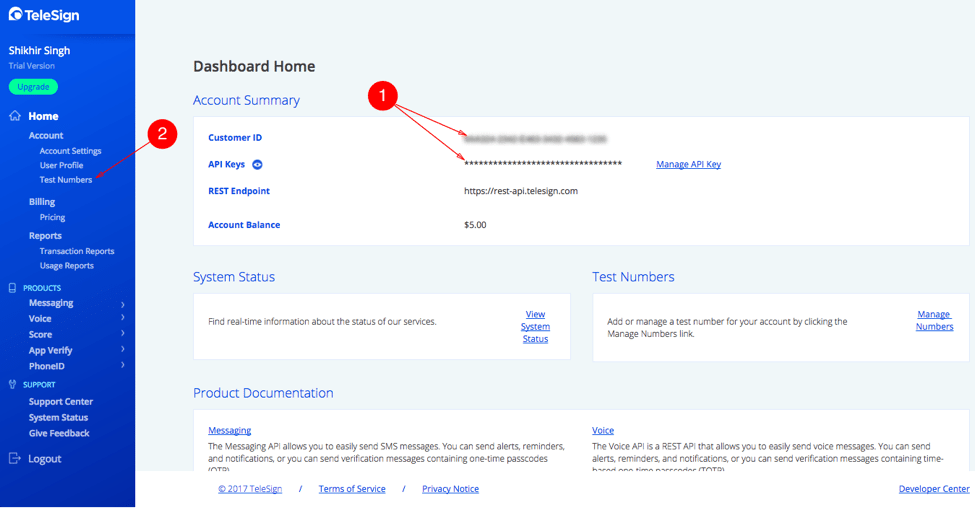The height and width of the screenshot is (508, 975).
Task: Expand the Voice product chevron
Action: 123,318
